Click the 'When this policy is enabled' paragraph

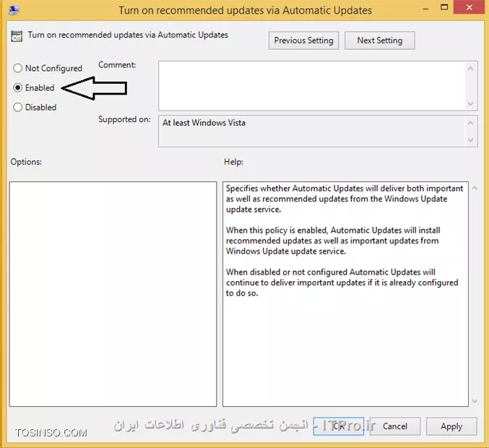pos(333,241)
